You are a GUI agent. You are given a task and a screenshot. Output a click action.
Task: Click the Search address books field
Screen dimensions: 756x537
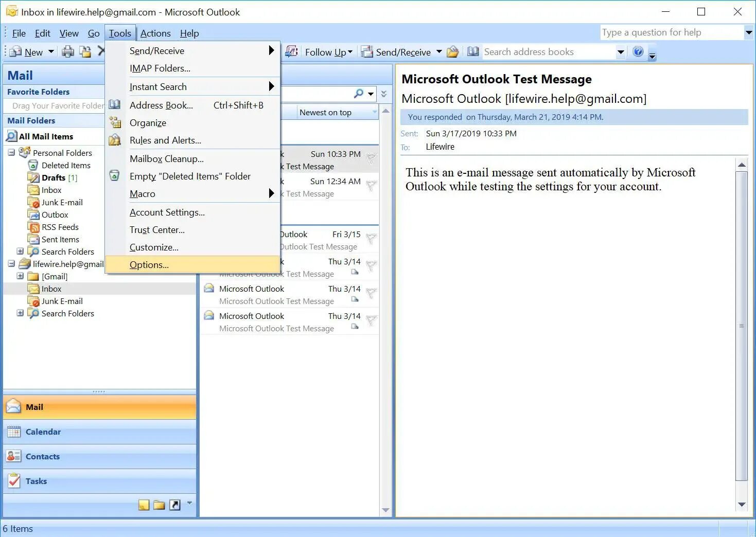click(549, 52)
